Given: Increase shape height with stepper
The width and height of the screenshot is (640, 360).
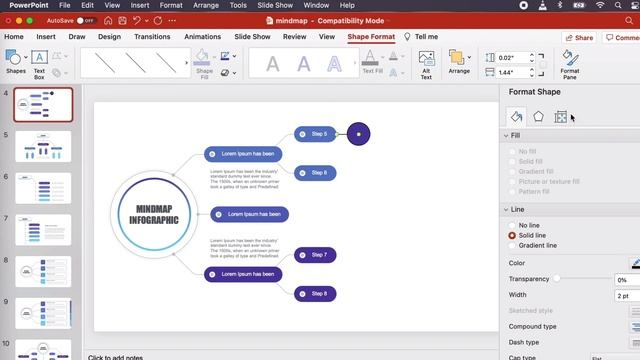Looking at the screenshot, I should [531, 55].
